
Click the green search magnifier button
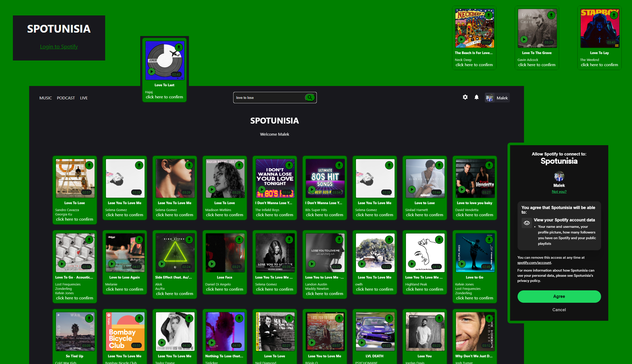(x=310, y=98)
